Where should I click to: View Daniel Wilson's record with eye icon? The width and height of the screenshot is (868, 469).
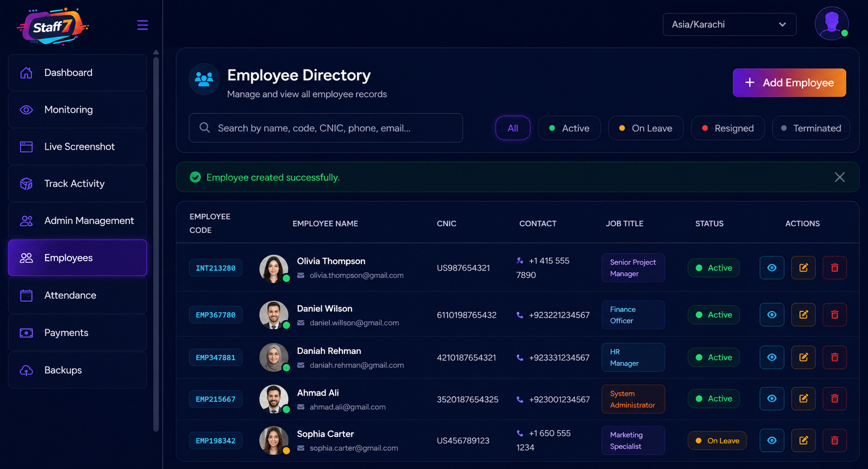point(772,315)
